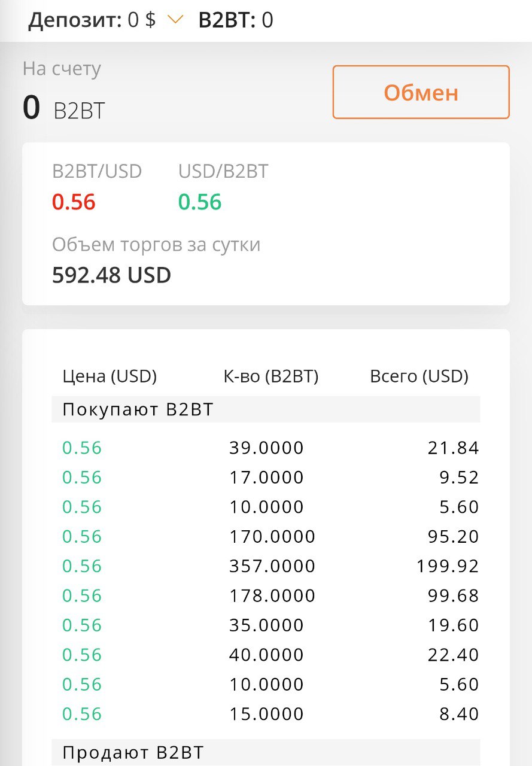
Task: Click the B2BT: 0 header balance
Action: (236, 20)
